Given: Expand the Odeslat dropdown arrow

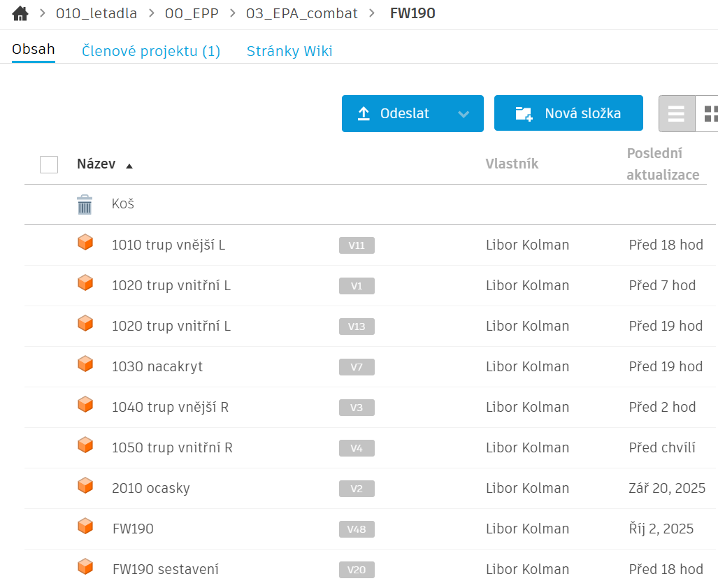Looking at the screenshot, I should (464, 114).
